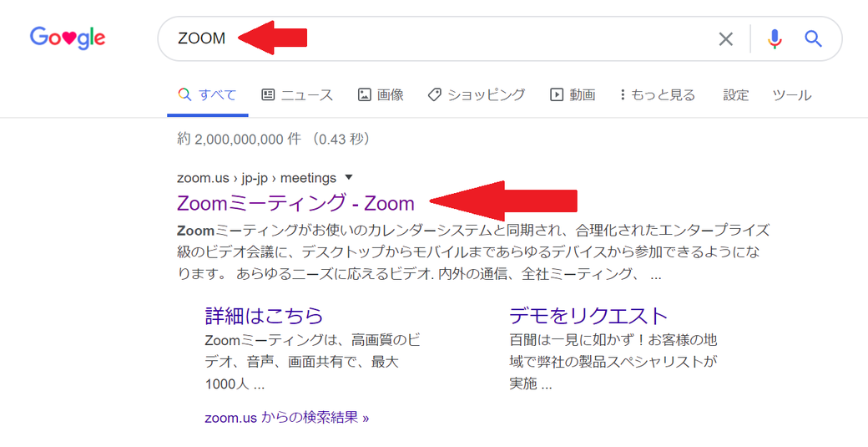Click the zoom.us › jp-jp › meetings breadcrumb
Screen dimensions: 868x447
pyautogui.click(x=257, y=178)
